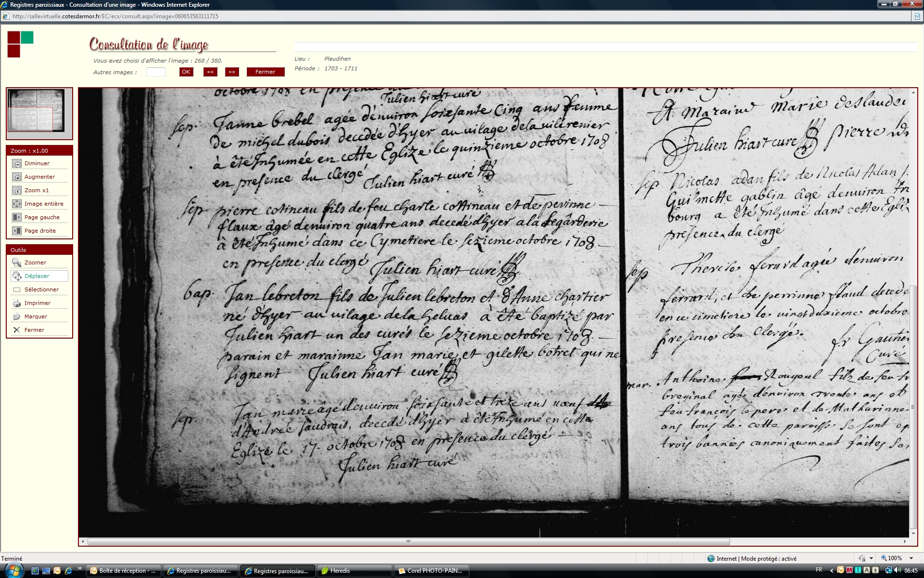Choose the Sélectionner selection tool
The image size is (924, 578).
click(x=17, y=290)
